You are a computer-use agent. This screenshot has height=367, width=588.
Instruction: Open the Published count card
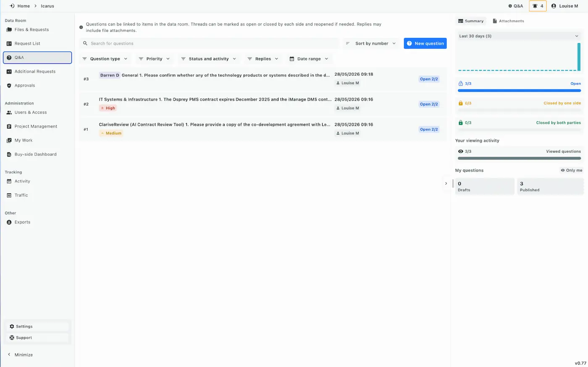click(550, 186)
